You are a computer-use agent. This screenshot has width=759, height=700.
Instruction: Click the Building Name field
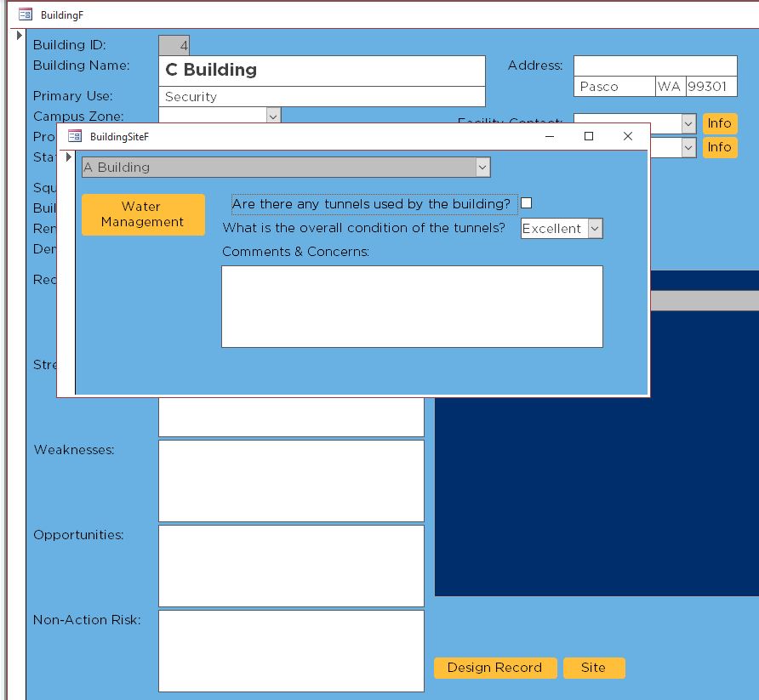click(x=322, y=71)
